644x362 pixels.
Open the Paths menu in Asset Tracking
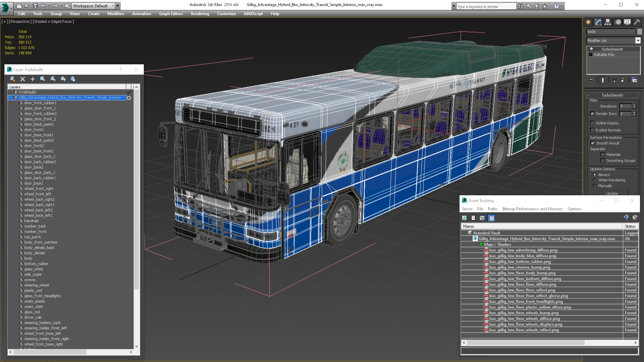click(493, 209)
